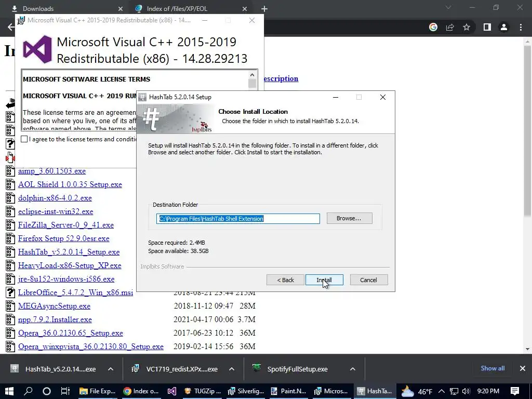Open the VC1719_redist.XPx download item
The image size is (532, 399).
pyautogui.click(x=175, y=369)
